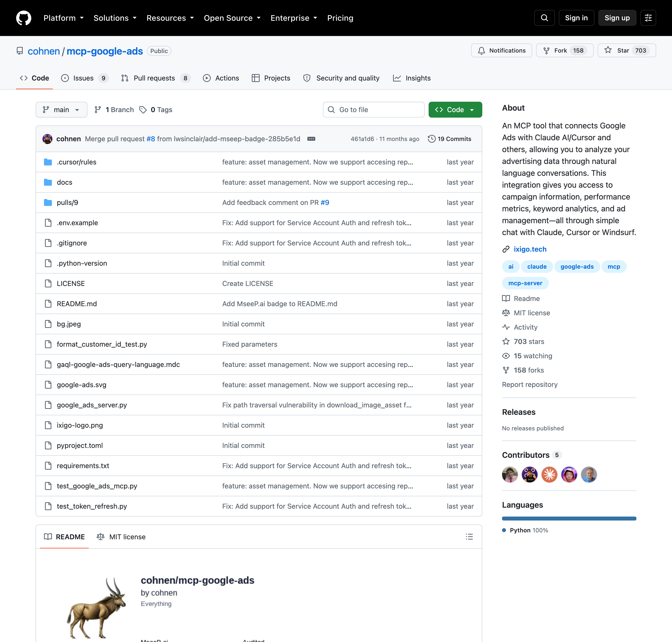The width and height of the screenshot is (672, 642).
Task: Open the Insights tab
Action: click(x=412, y=78)
